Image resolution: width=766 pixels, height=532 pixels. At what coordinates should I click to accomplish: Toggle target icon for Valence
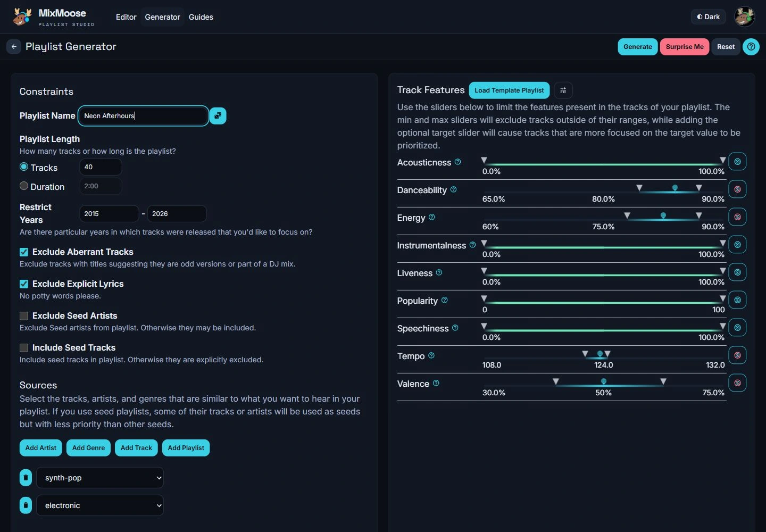coord(737,383)
